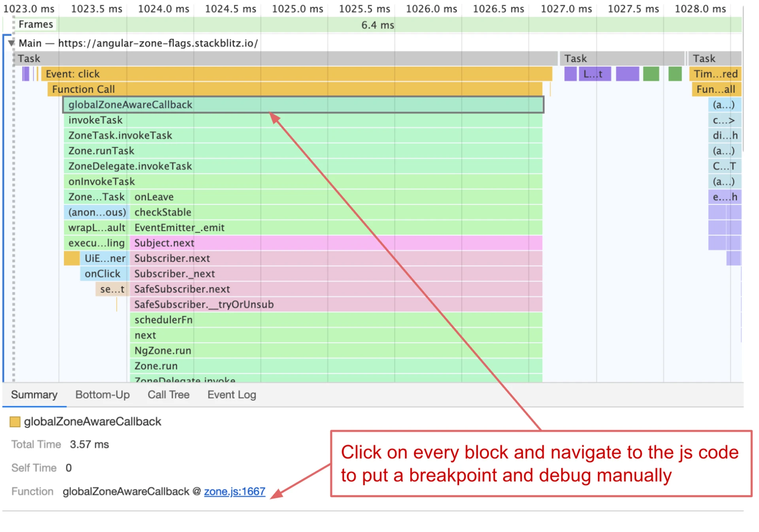Select the Summary tab

tap(34, 395)
